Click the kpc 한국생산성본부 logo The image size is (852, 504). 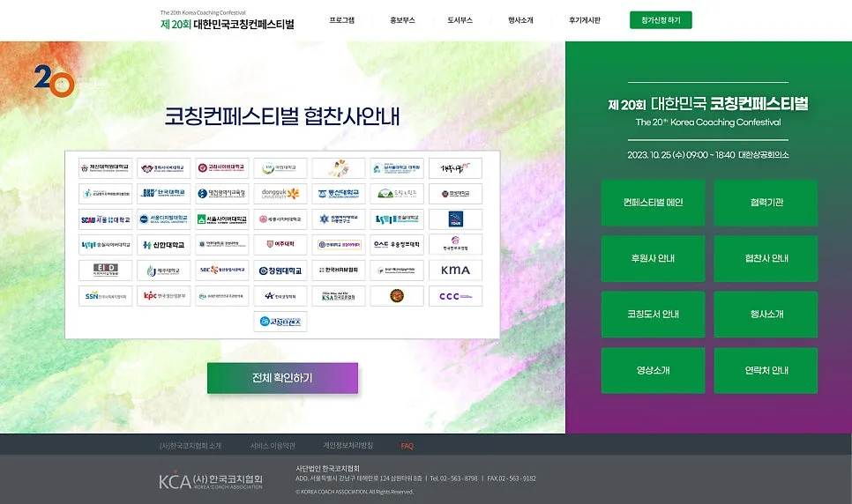point(163,296)
